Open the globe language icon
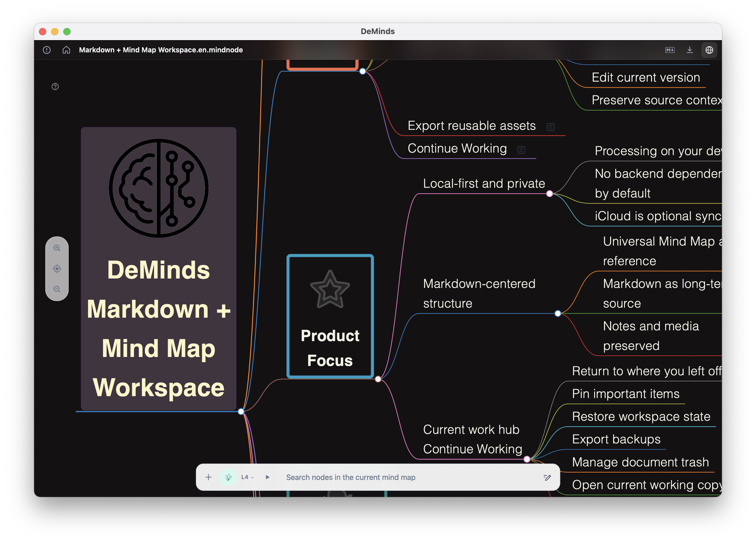This screenshot has width=756, height=542. tap(709, 50)
